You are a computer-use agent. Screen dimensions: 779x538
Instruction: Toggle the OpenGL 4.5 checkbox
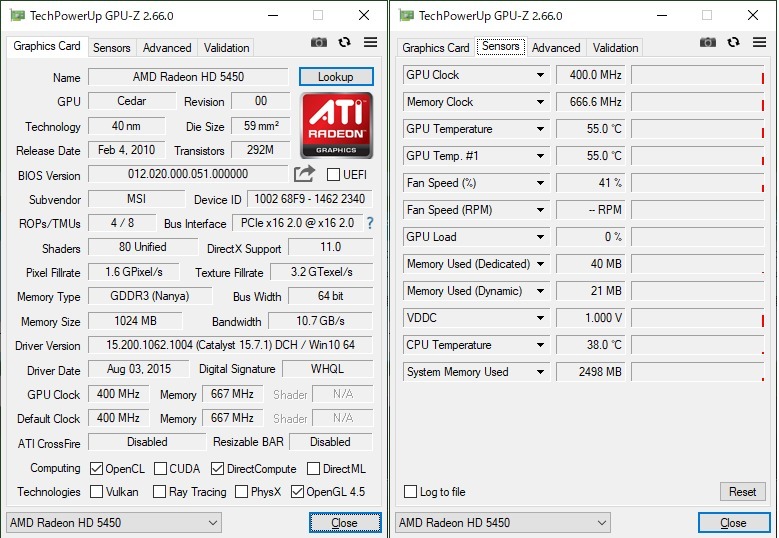pos(297,492)
